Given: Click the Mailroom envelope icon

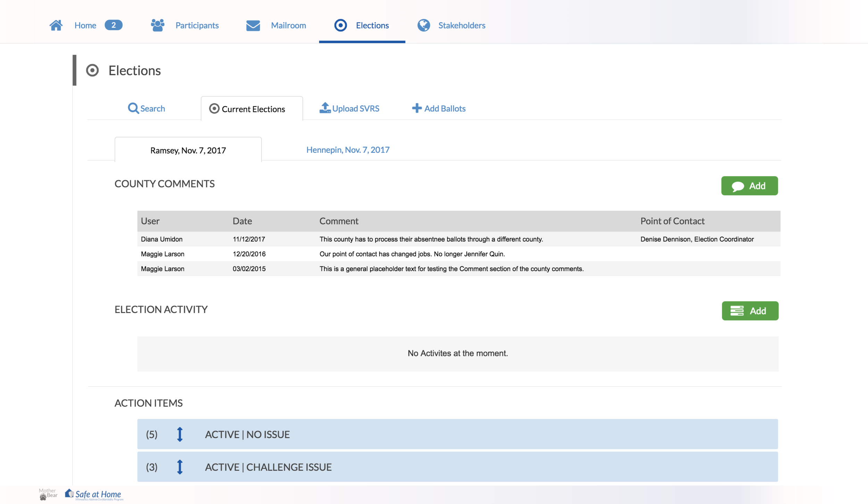Looking at the screenshot, I should point(253,25).
